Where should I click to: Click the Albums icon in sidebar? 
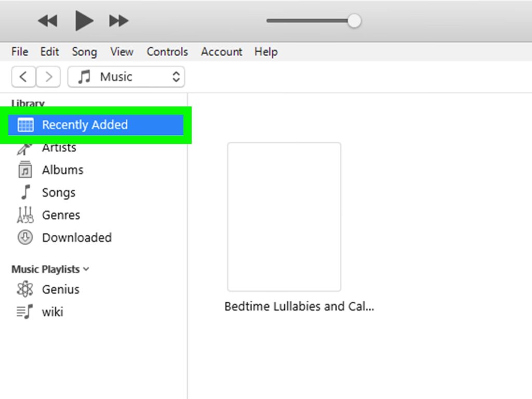[x=25, y=170]
